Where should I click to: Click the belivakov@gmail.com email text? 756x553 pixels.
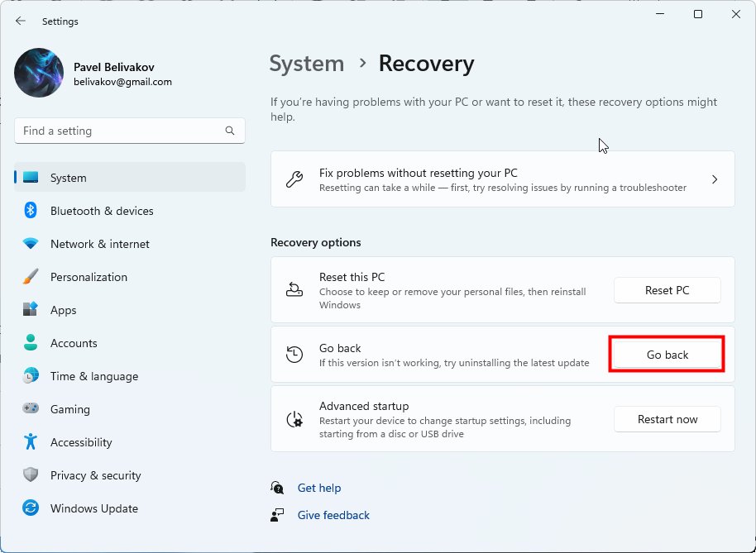(122, 82)
